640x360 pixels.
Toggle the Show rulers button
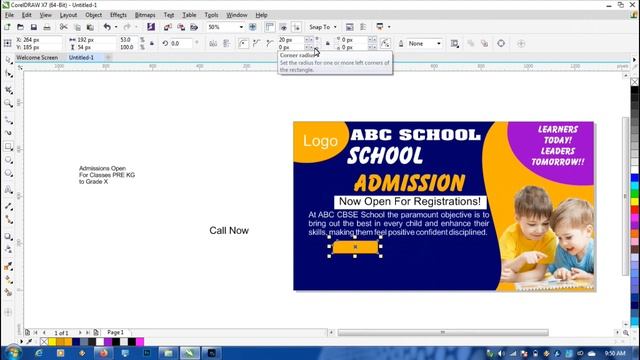click(x=270, y=27)
